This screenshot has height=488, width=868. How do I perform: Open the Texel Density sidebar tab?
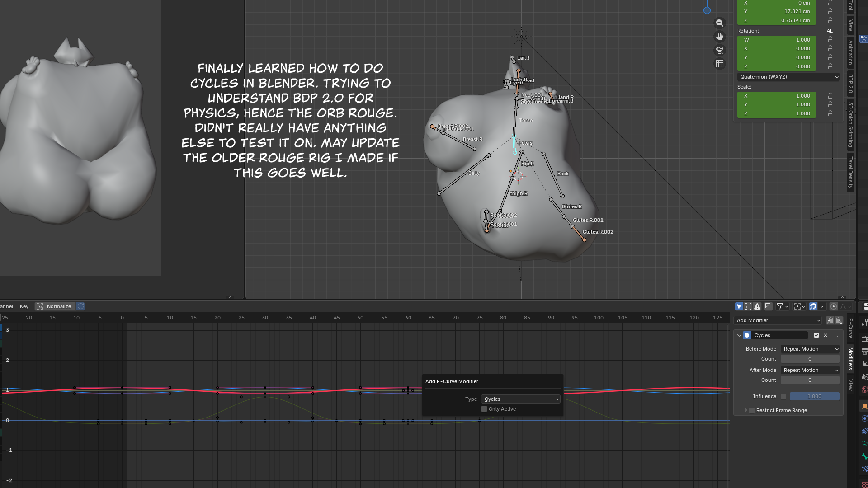[x=850, y=173]
